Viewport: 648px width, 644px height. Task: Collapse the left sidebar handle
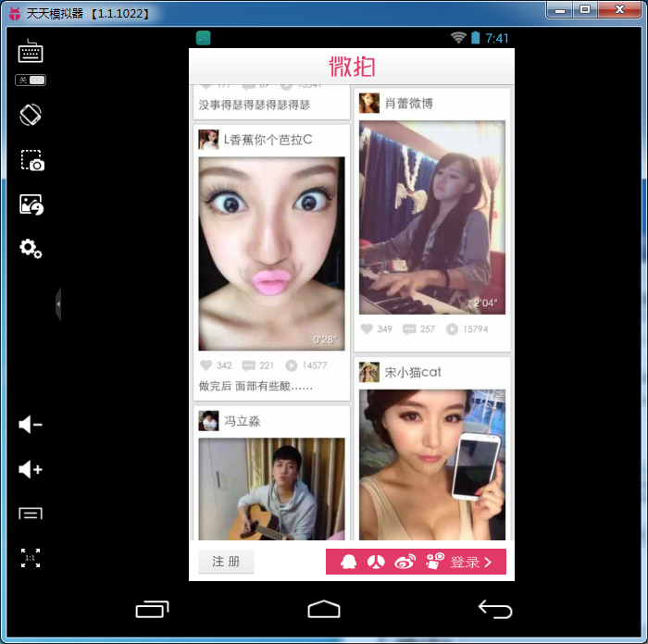(x=58, y=304)
